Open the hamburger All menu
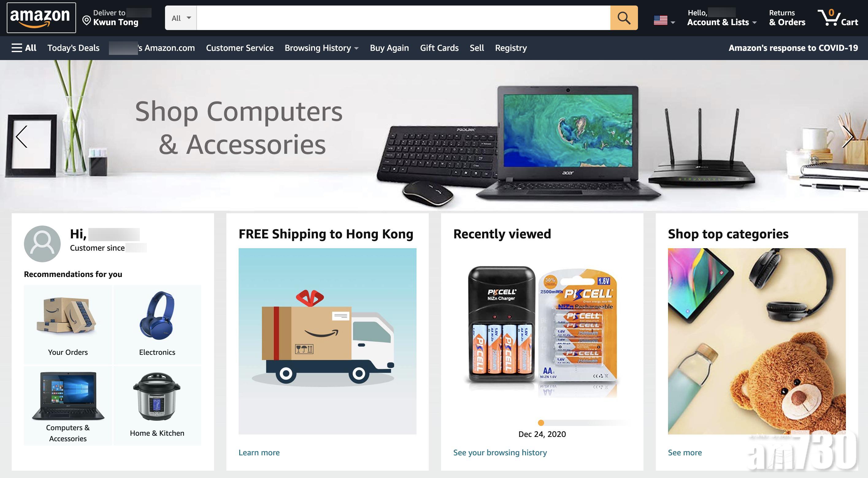 pos(24,48)
